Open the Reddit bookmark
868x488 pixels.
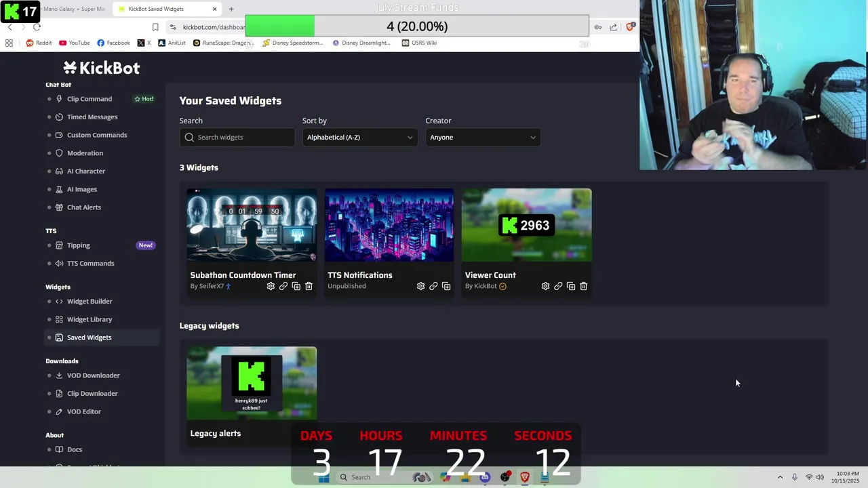click(39, 43)
